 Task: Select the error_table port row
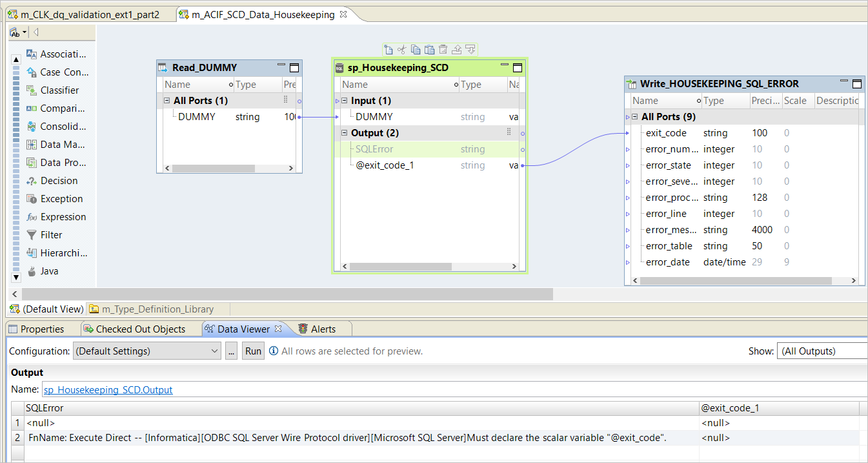pyautogui.click(x=746, y=246)
